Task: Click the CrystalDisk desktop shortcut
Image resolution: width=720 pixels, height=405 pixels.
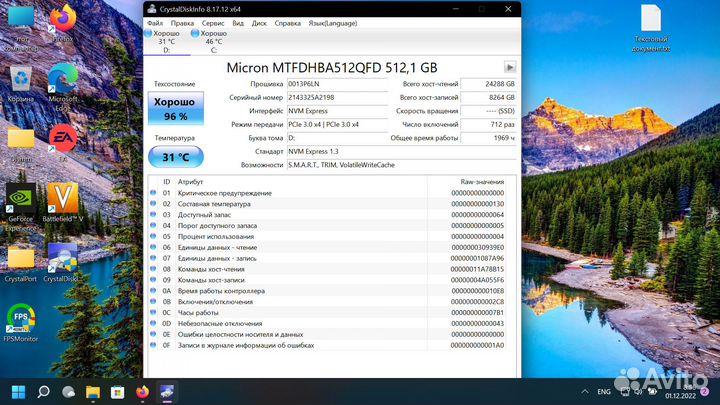Action: coord(63,263)
